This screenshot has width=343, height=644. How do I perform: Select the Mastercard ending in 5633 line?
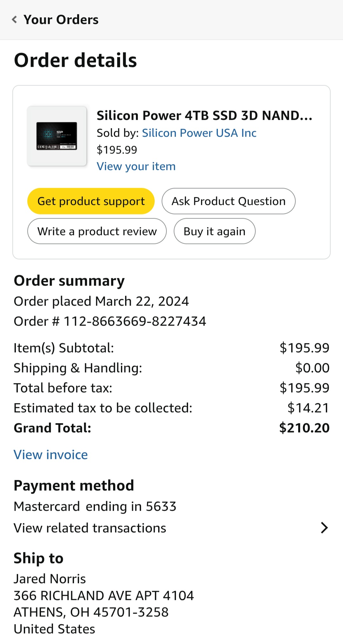pyautogui.click(x=95, y=506)
